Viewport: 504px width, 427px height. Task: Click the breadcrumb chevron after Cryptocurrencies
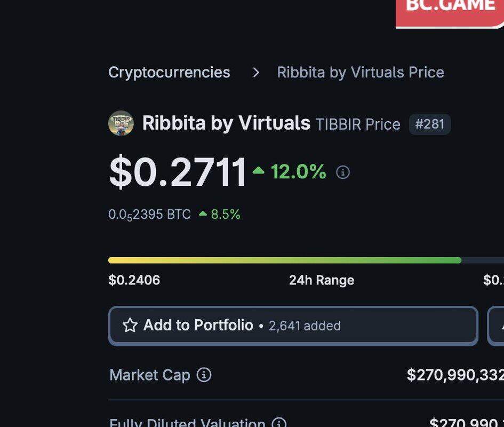tap(256, 73)
